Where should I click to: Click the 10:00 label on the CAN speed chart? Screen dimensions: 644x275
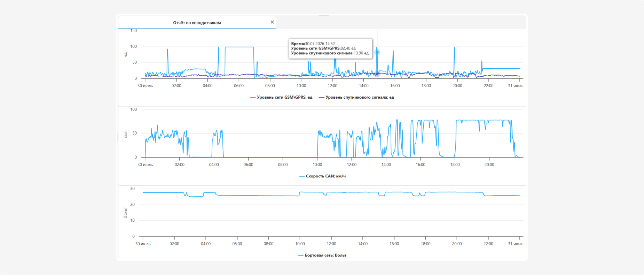tap(317, 165)
